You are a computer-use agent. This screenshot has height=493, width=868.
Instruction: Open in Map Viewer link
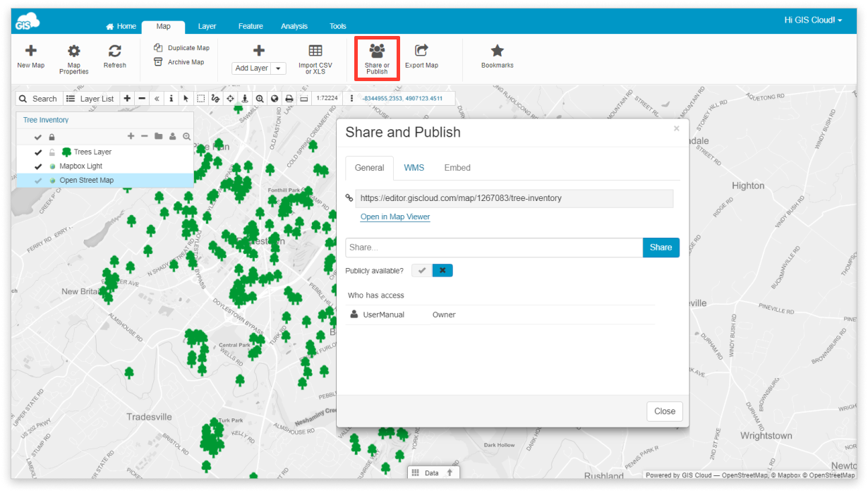pyautogui.click(x=395, y=217)
